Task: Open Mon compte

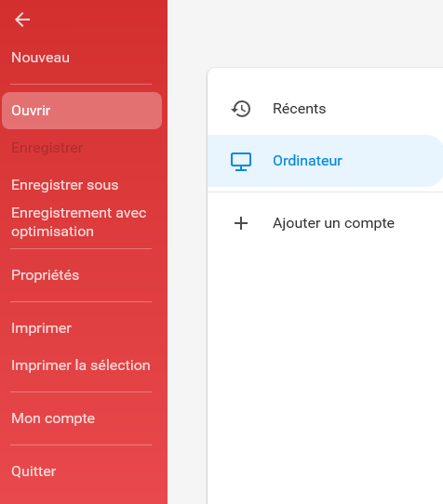Action: [x=53, y=418]
